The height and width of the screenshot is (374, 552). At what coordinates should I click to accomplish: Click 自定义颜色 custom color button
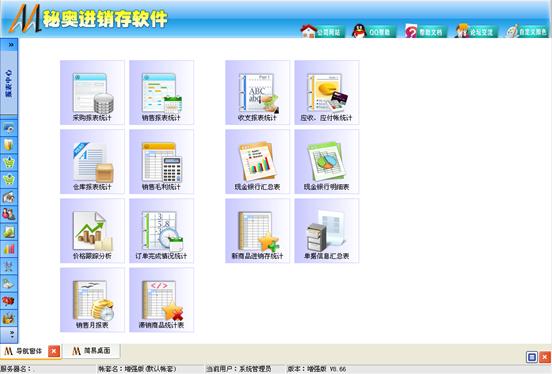(527, 31)
